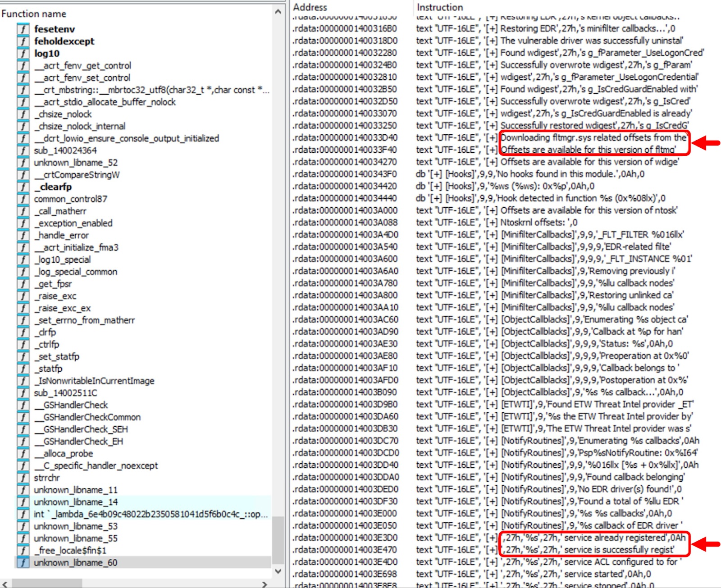Click the f icon beside fesetenv

[23, 29]
